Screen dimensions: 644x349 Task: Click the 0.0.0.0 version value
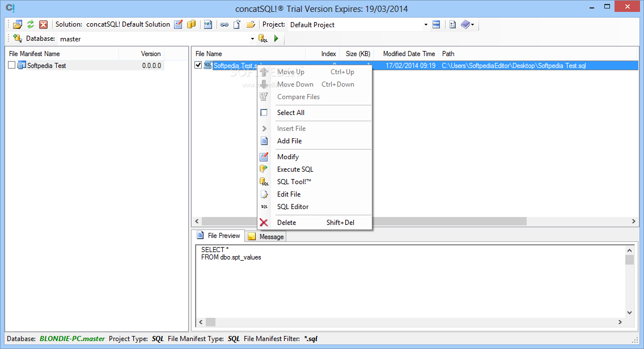click(151, 66)
